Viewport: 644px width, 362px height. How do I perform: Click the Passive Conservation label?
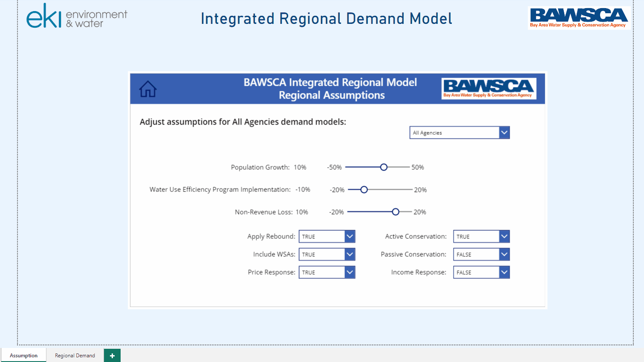(x=413, y=254)
